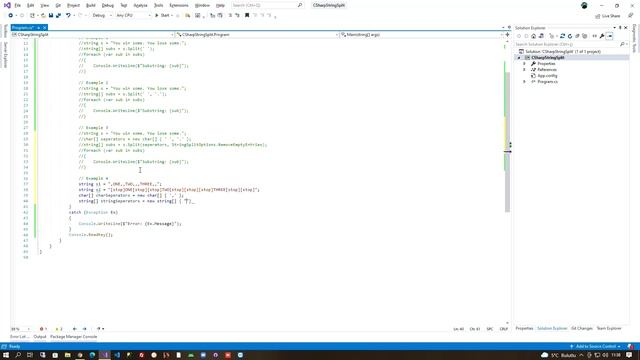
Task: Switch to Properties tab at bottom right
Action: click(x=524, y=329)
